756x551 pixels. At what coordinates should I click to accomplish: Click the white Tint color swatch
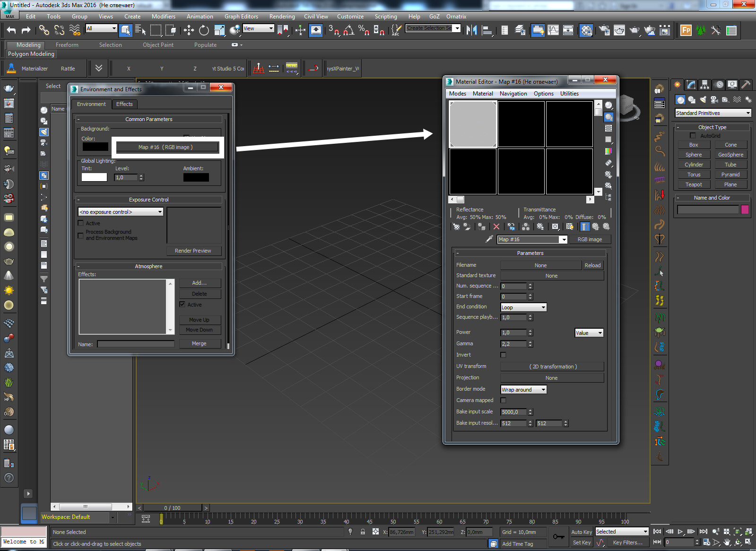pos(94,177)
